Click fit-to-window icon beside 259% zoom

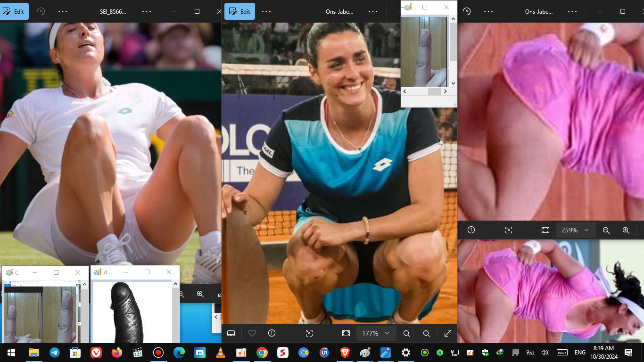coord(545,230)
